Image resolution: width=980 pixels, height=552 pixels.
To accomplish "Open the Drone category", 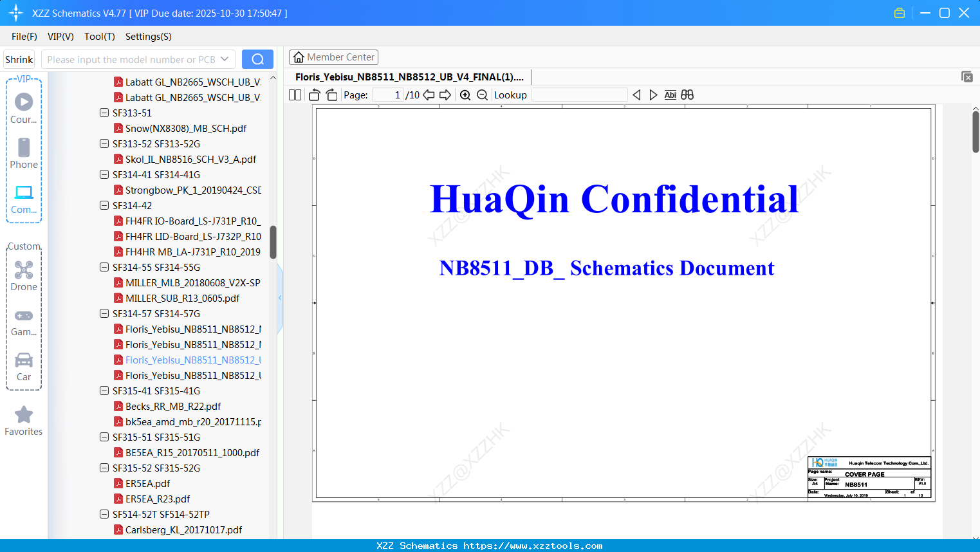I will (x=24, y=275).
